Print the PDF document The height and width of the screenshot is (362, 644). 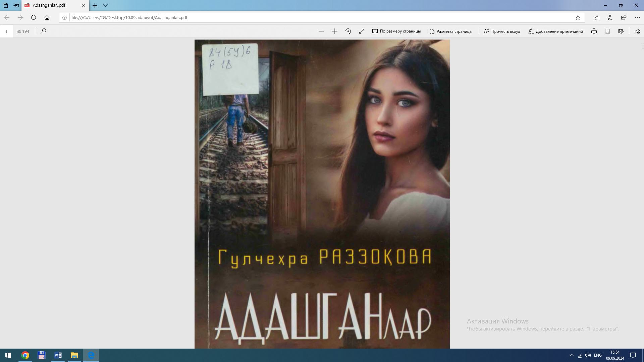[594, 31]
